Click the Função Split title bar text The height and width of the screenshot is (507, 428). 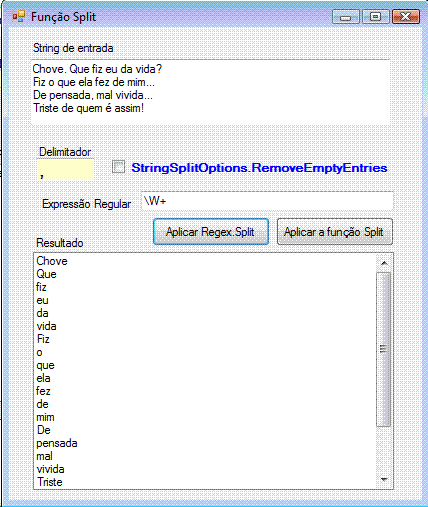coord(63,17)
